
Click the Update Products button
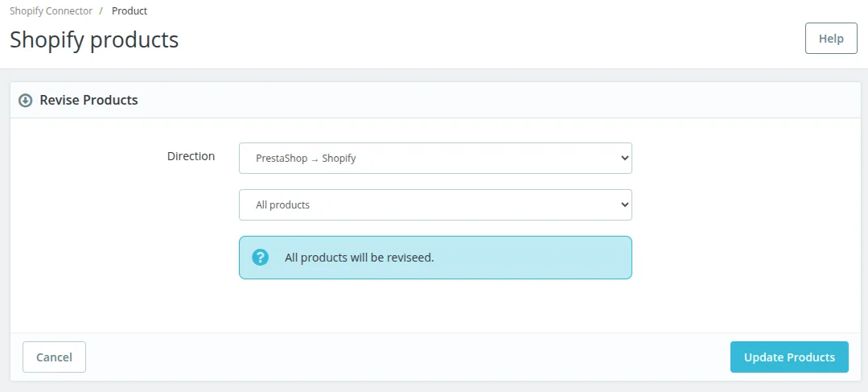[789, 357]
